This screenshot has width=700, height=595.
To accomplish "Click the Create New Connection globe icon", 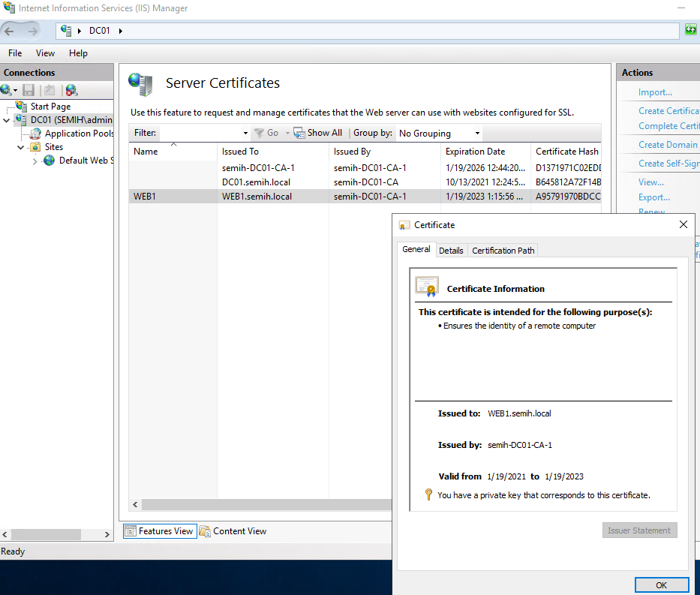I will coord(7,90).
